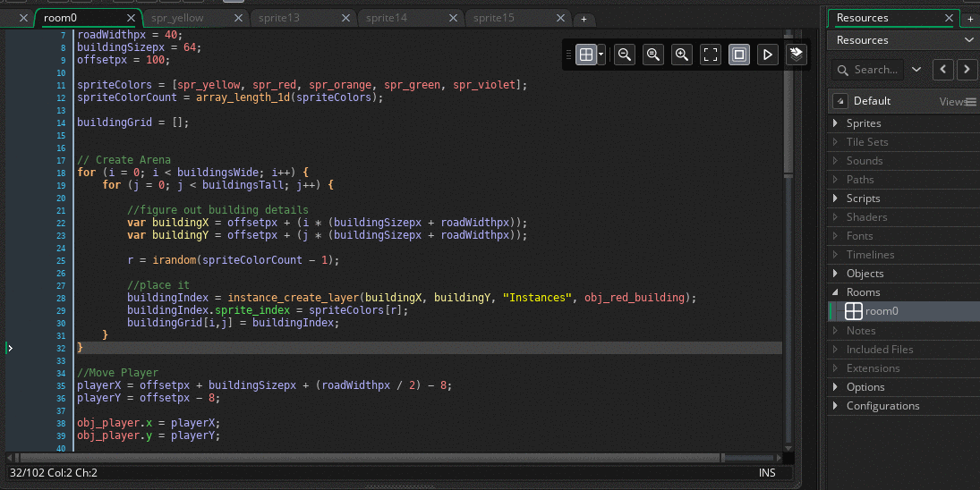Viewport: 980px width, 490px height.
Task: Select the Resources panel tab
Action: [x=862, y=18]
